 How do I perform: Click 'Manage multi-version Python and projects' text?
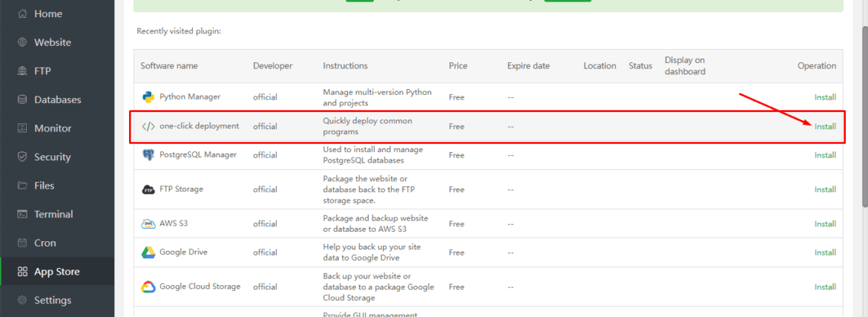pyautogui.click(x=378, y=97)
